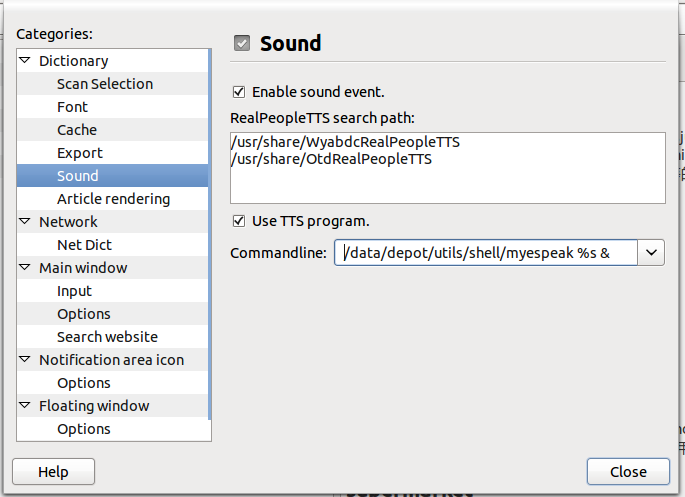
Task: Select Scan Selection in categories
Action: point(105,84)
